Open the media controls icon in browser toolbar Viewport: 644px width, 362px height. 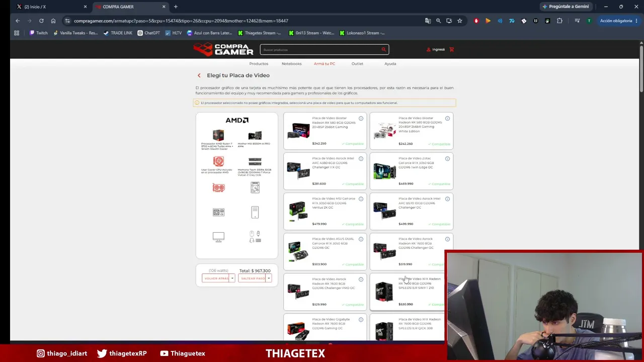[577, 21]
